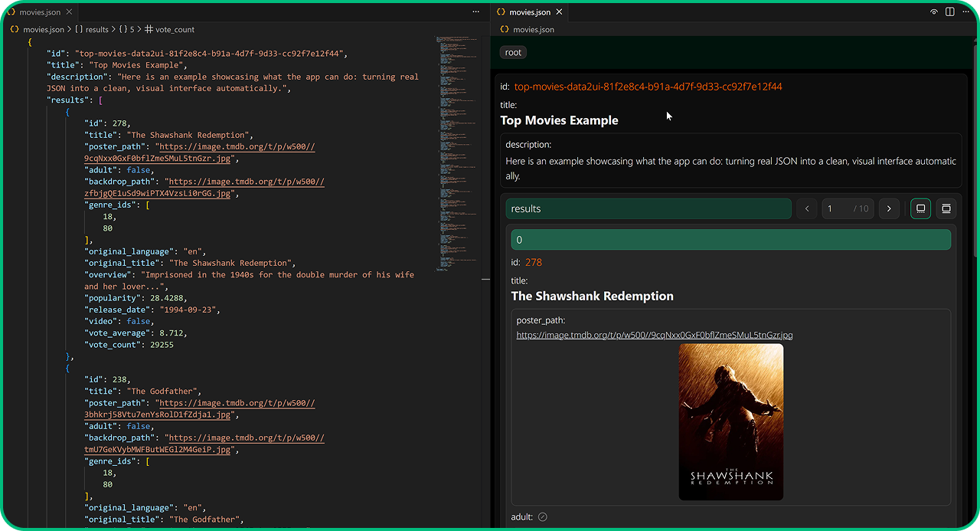The image size is (980, 531).
Task: Click the curly-braces icon beside right panel's movies.json
Action: click(505, 29)
